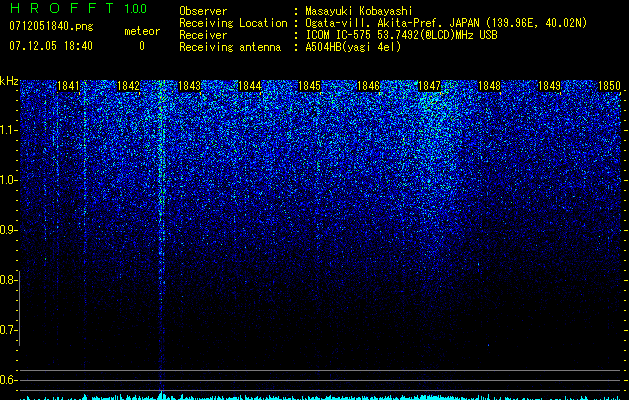Click the 1843 time marker
The height and width of the screenshot is (400, 629).
[x=189, y=86]
